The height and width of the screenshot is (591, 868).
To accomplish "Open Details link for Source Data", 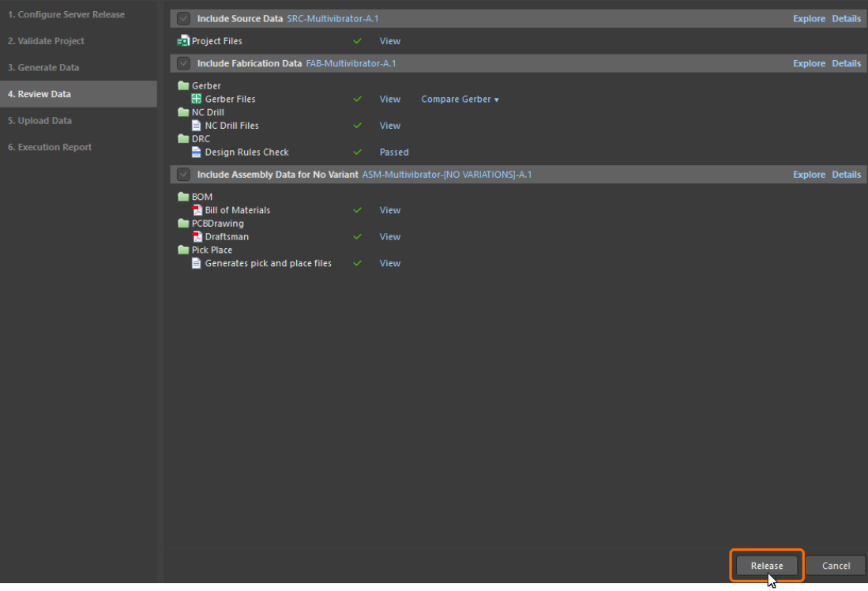I will coord(846,18).
